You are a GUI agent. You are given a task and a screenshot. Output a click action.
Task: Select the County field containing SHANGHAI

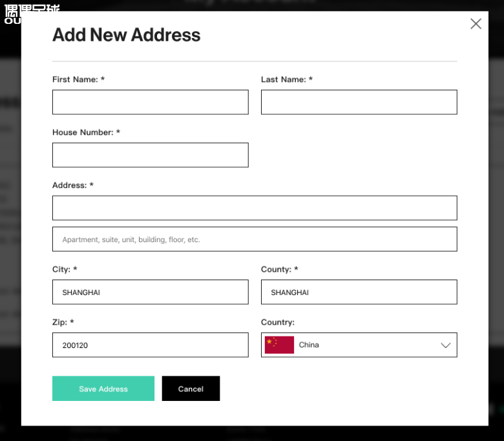(359, 292)
